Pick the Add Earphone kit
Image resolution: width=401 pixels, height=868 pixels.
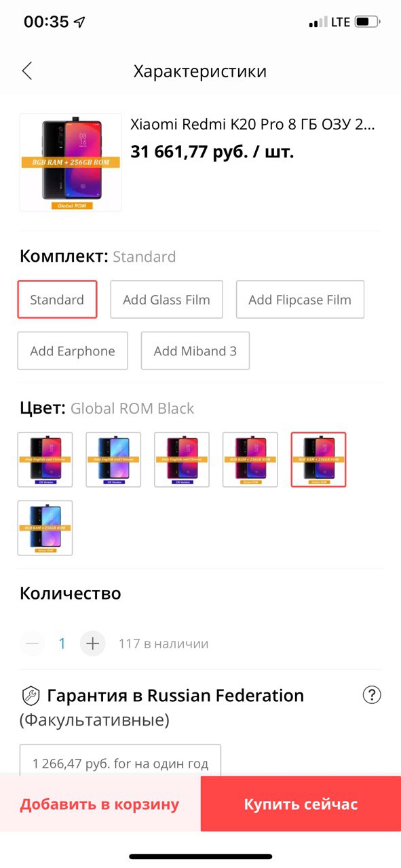point(73,351)
